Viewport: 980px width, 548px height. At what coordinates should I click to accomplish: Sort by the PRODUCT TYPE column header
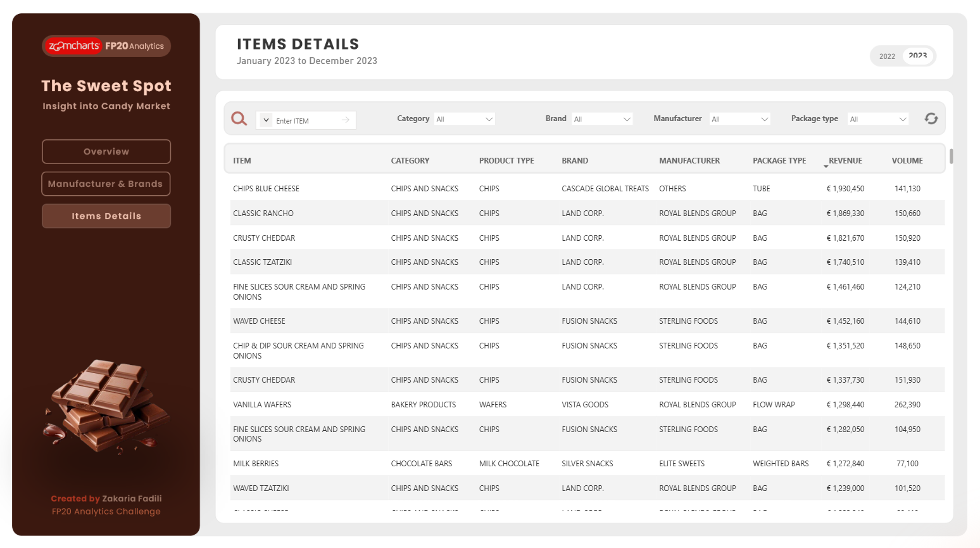[x=506, y=161]
